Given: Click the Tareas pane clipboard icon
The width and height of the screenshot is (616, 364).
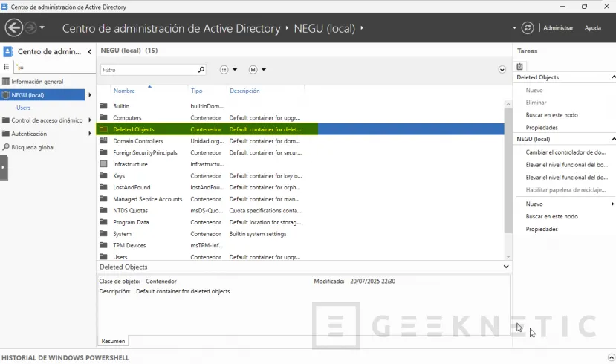Looking at the screenshot, I should [x=519, y=66].
